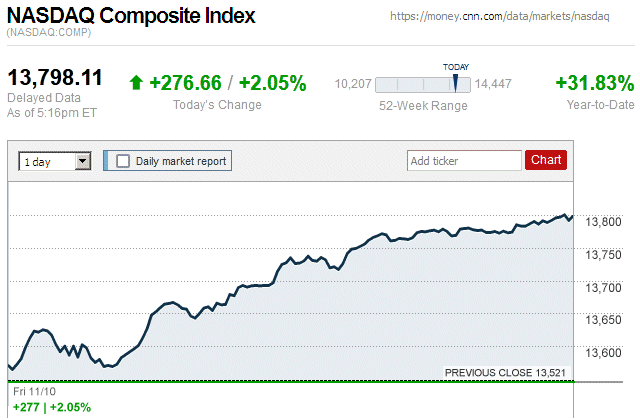Image resolution: width=640 pixels, height=420 pixels.
Task: Click the 10,207 52-week low value
Action: pyautogui.click(x=353, y=84)
